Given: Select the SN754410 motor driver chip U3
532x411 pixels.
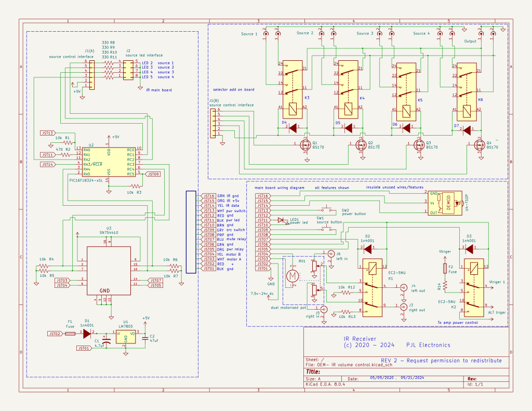Looking at the screenshot, I should [108, 271].
